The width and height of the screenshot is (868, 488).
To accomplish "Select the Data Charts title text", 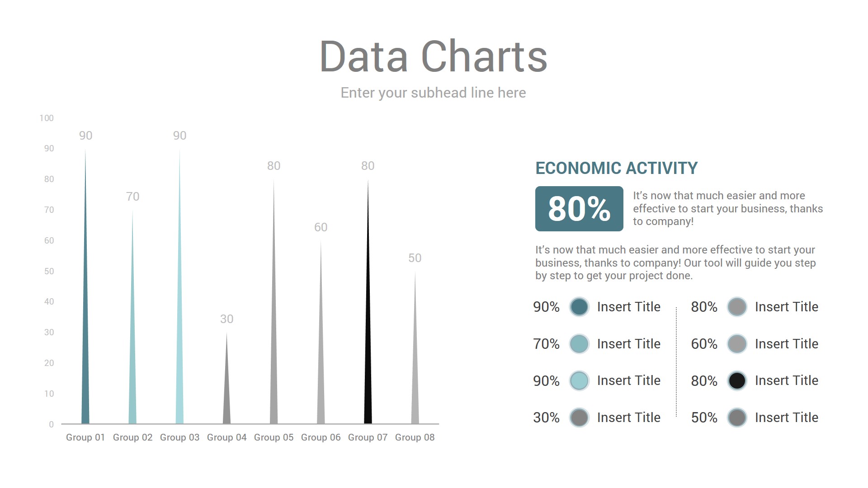I will (433, 56).
